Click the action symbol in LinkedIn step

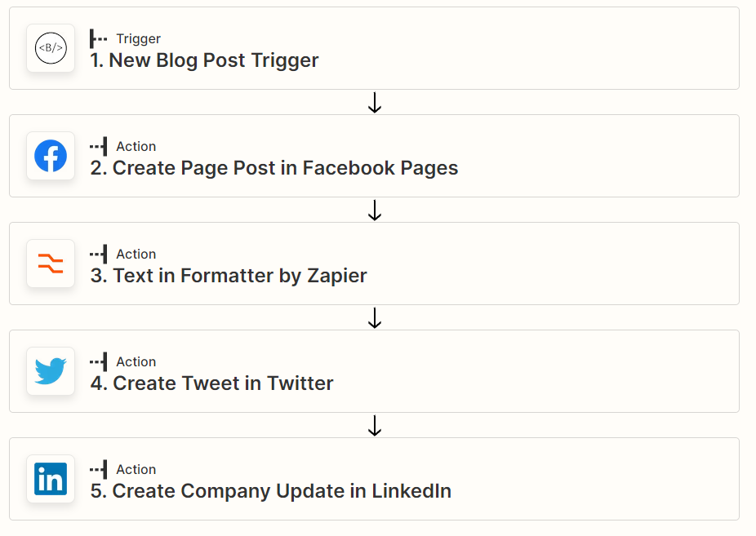(98, 470)
